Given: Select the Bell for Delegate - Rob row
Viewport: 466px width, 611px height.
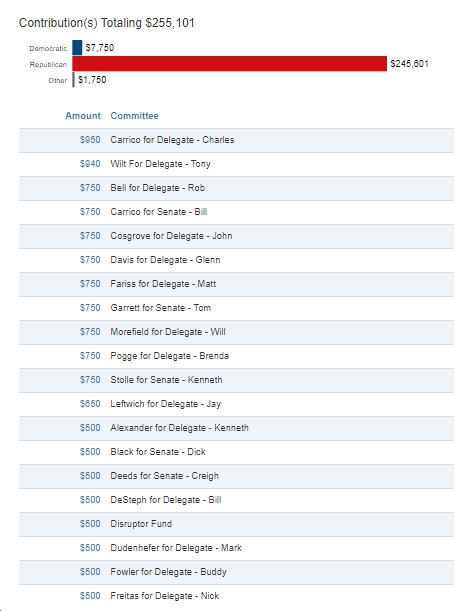Looking at the screenshot, I should coord(236,188).
